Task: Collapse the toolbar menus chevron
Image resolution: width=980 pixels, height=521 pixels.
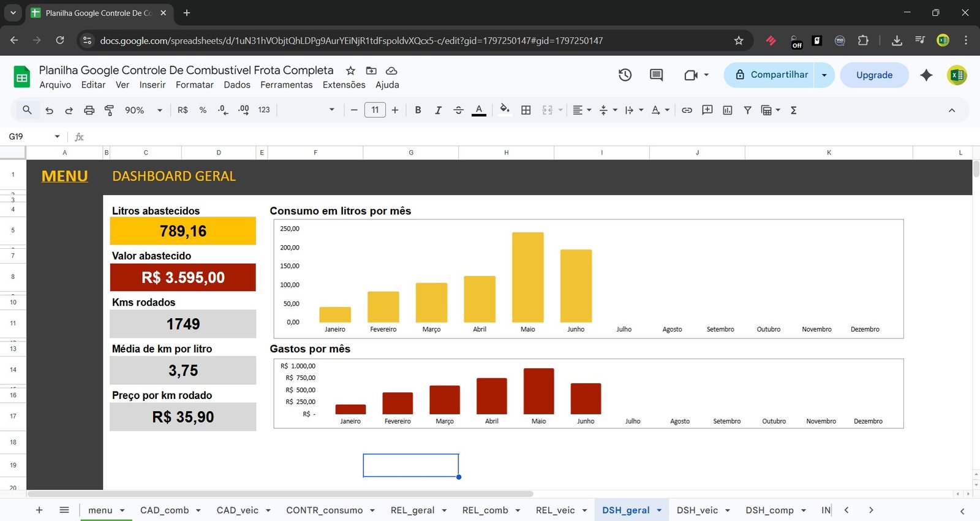Action: 952,110
